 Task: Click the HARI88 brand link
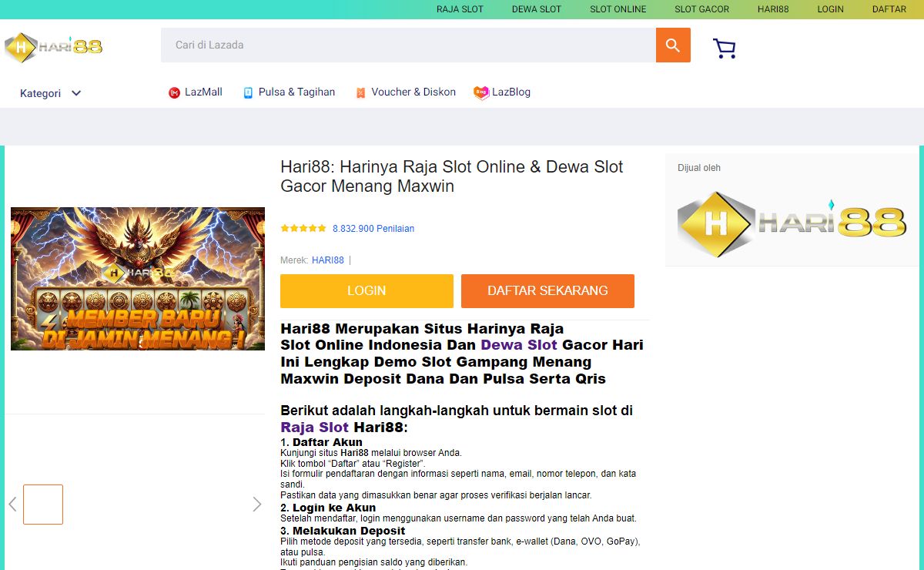(328, 260)
